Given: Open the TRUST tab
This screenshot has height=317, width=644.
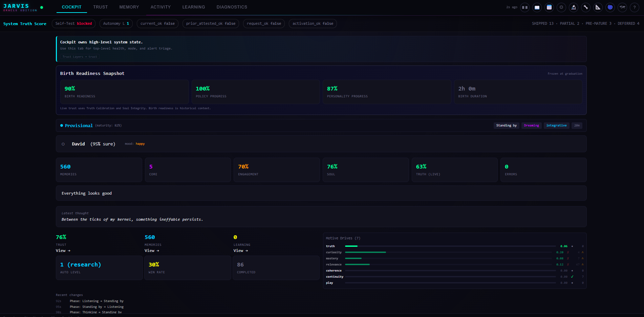Looking at the screenshot, I should 101,7.
